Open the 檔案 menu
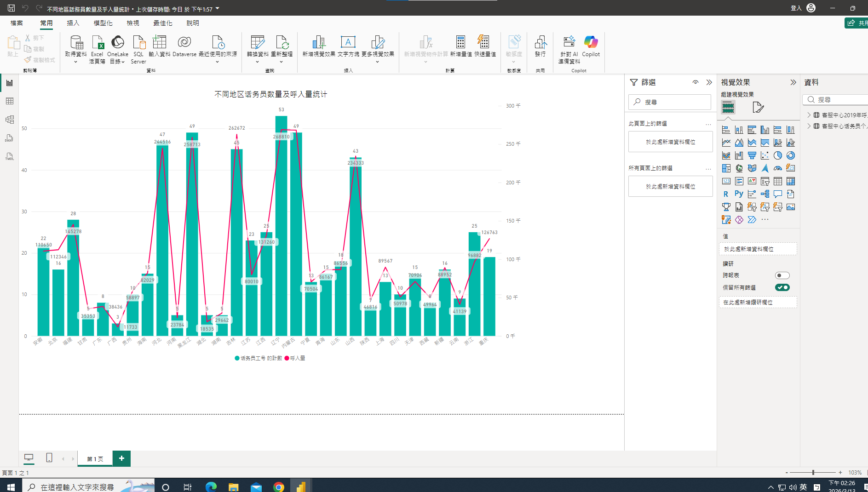The width and height of the screenshot is (868, 492). (x=16, y=23)
